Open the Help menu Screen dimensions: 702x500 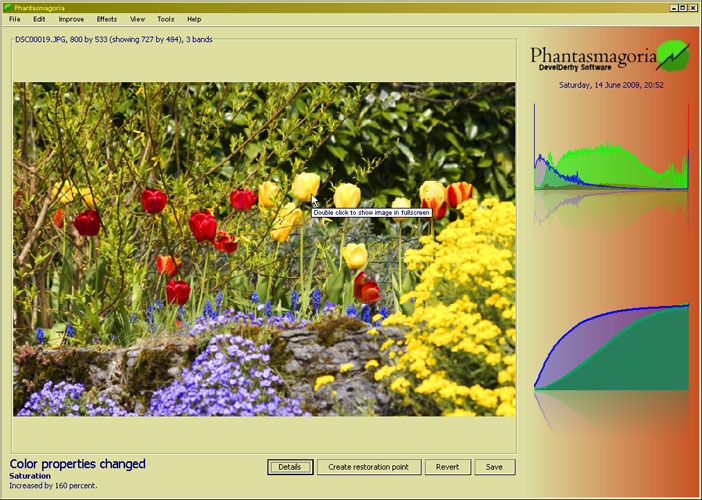[x=194, y=19]
